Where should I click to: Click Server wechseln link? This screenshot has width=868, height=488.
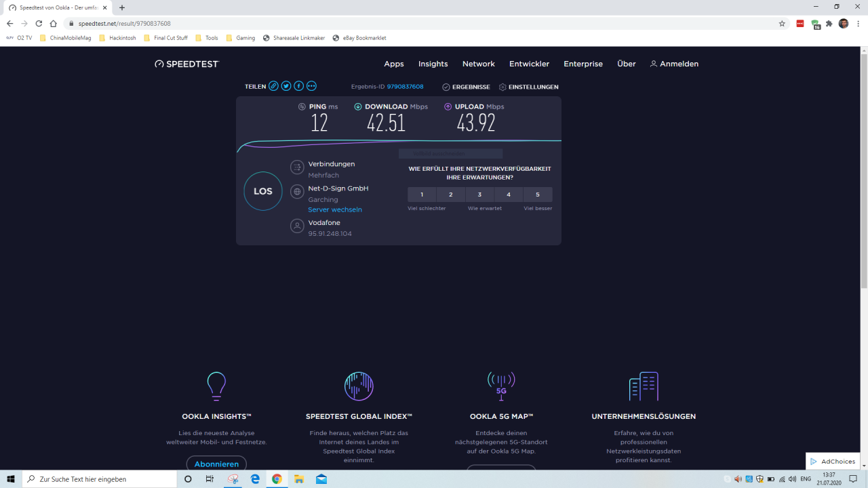(335, 209)
